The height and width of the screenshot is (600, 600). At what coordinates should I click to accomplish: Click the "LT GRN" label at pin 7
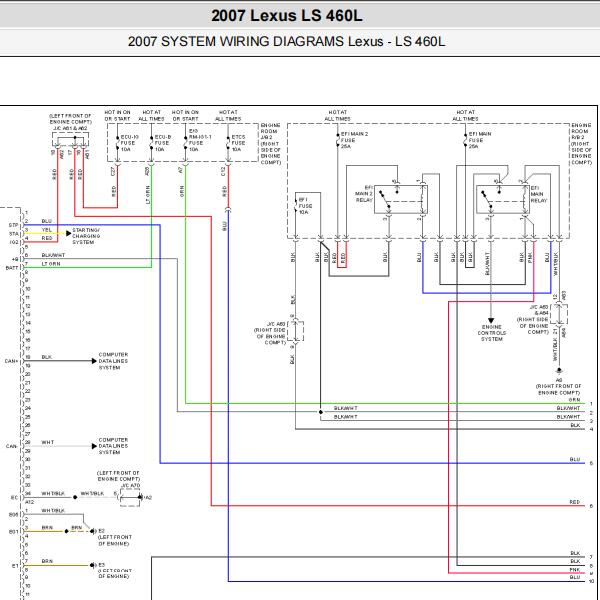(x=51, y=264)
